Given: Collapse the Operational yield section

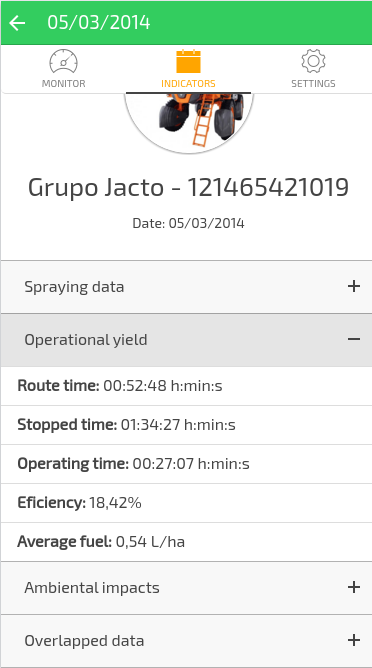Looking at the screenshot, I should click(186, 340).
